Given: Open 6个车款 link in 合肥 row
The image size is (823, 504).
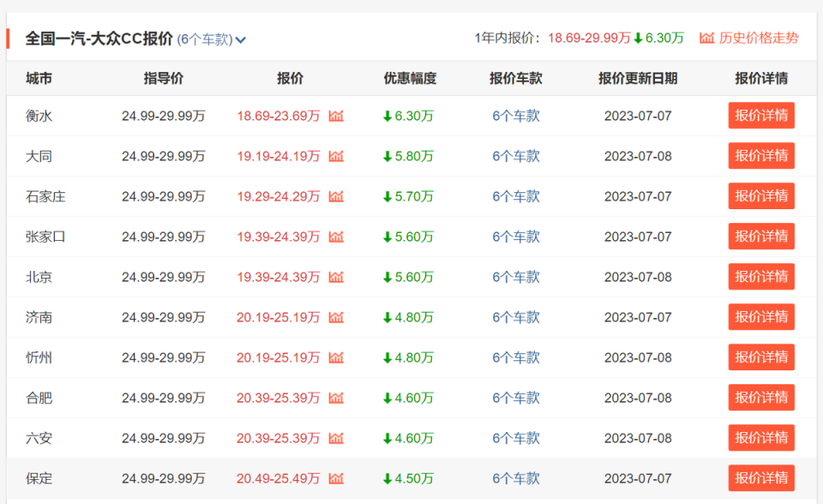Looking at the screenshot, I should click(x=516, y=398).
